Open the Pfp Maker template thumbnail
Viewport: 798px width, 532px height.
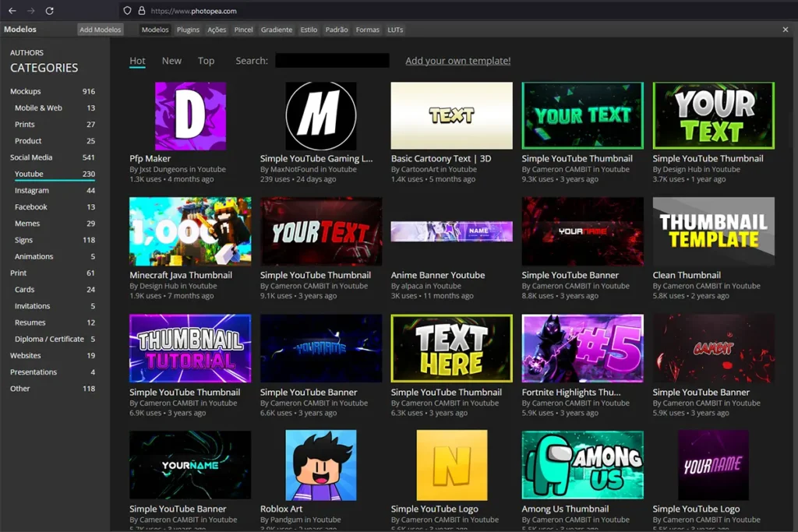click(190, 116)
